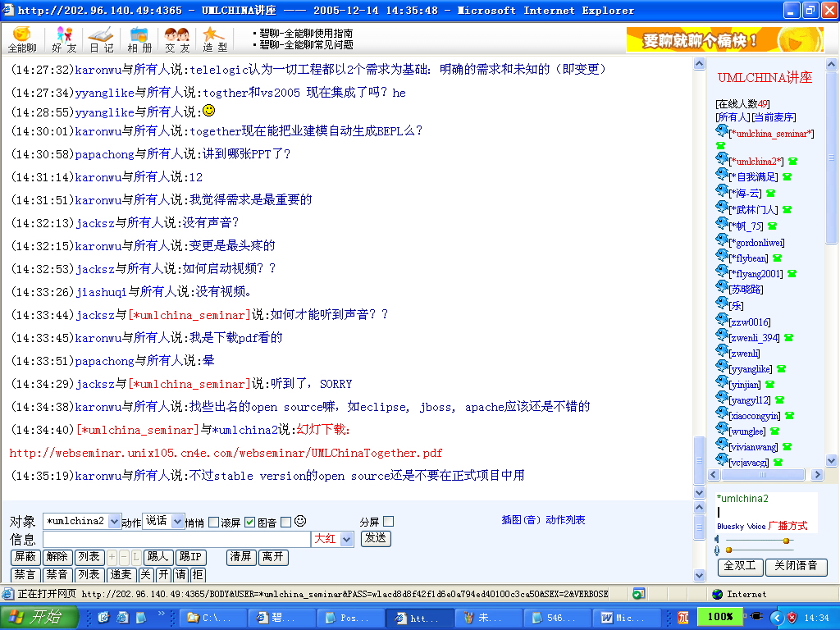Image resolution: width=840 pixels, height=630 pixels.
Task: Click the 递麦 pass microphone button
Action: click(x=121, y=575)
